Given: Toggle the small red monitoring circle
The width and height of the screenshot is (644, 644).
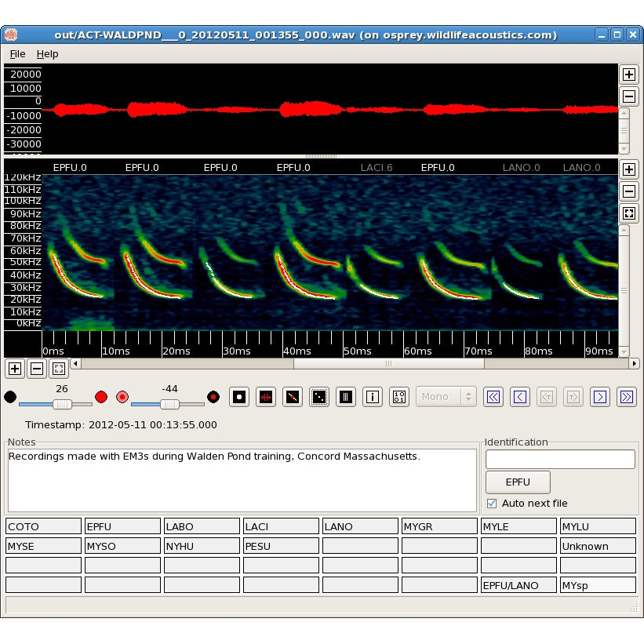Looking at the screenshot, I should [x=122, y=398].
